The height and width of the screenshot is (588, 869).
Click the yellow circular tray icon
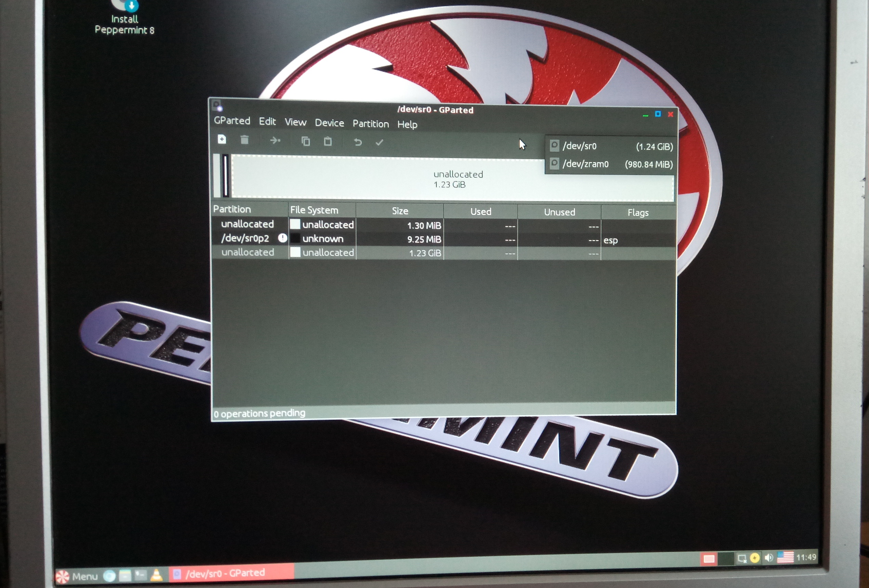coord(755,558)
